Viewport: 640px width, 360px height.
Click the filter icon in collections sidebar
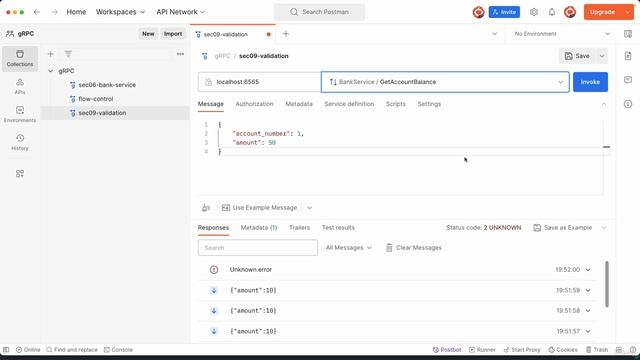[68, 54]
